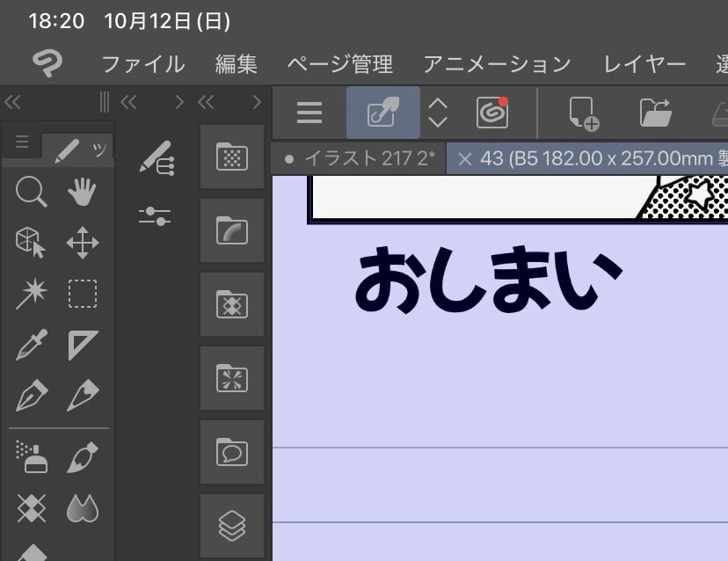Open the Sub Tool detail pen icon
Image resolution: width=728 pixels, height=561 pixels.
[x=157, y=158]
